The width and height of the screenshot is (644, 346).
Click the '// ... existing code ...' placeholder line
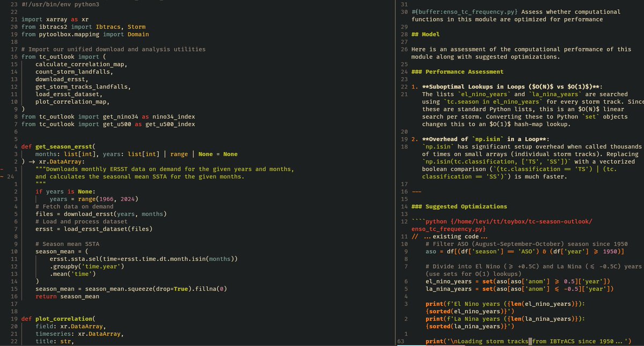coord(450,237)
